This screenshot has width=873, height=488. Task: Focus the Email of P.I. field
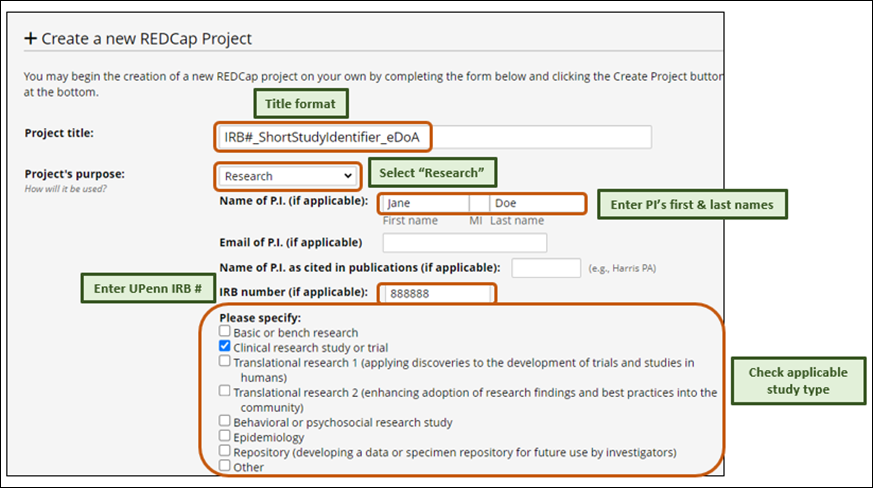click(x=464, y=242)
